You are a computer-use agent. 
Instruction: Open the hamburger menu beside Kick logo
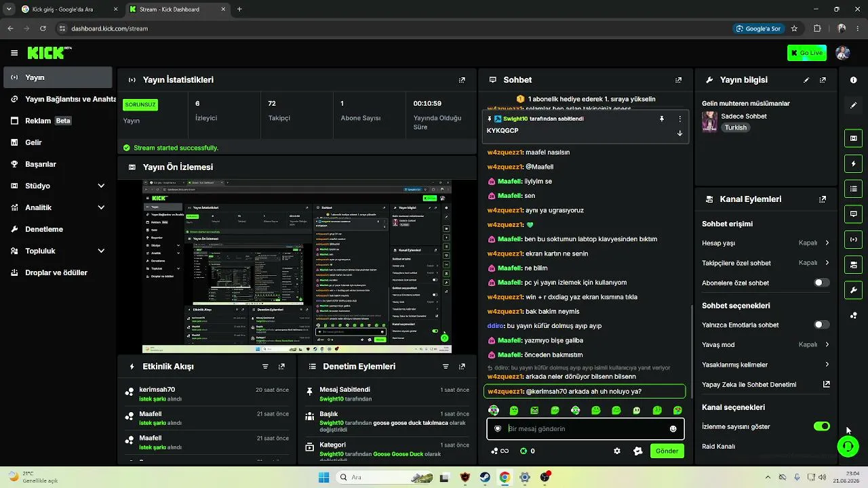coord(14,53)
